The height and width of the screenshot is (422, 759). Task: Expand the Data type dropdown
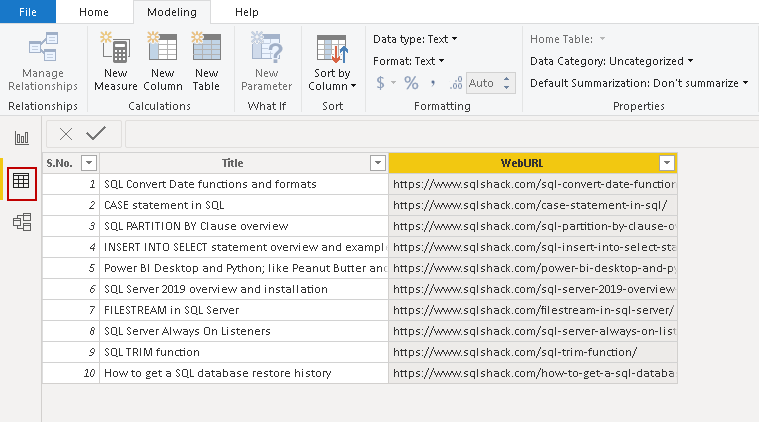415,39
